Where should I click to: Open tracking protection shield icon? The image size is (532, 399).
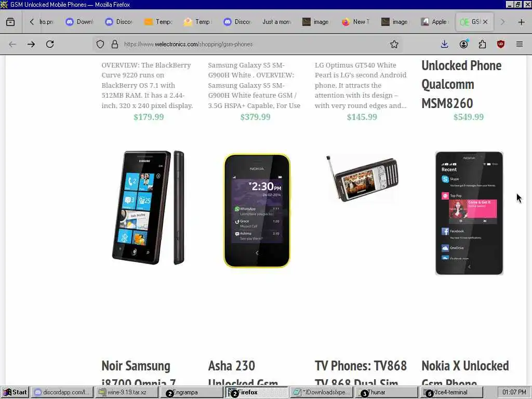pyautogui.click(x=100, y=44)
